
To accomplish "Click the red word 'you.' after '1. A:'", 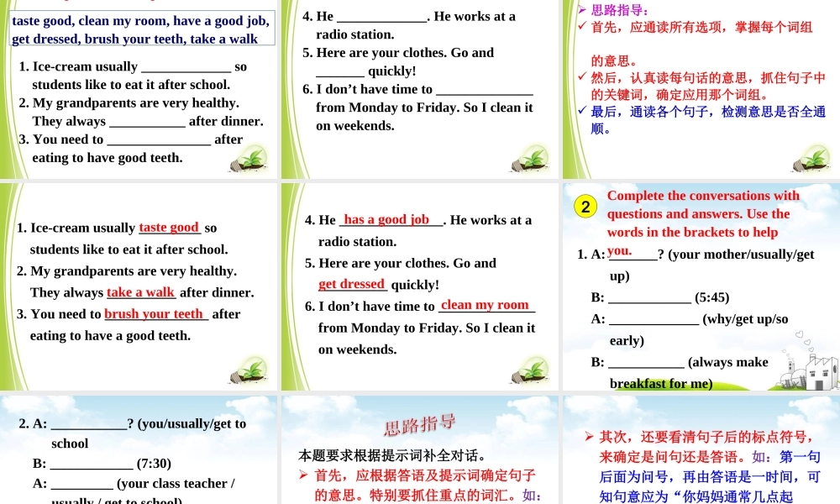I will pyautogui.click(x=619, y=250).
